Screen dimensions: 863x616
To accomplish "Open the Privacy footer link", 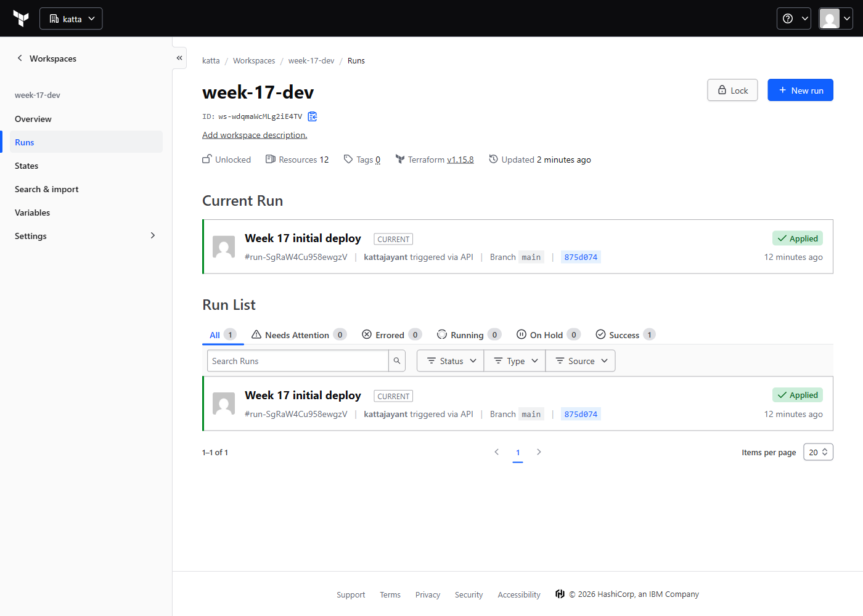I will (x=428, y=594).
